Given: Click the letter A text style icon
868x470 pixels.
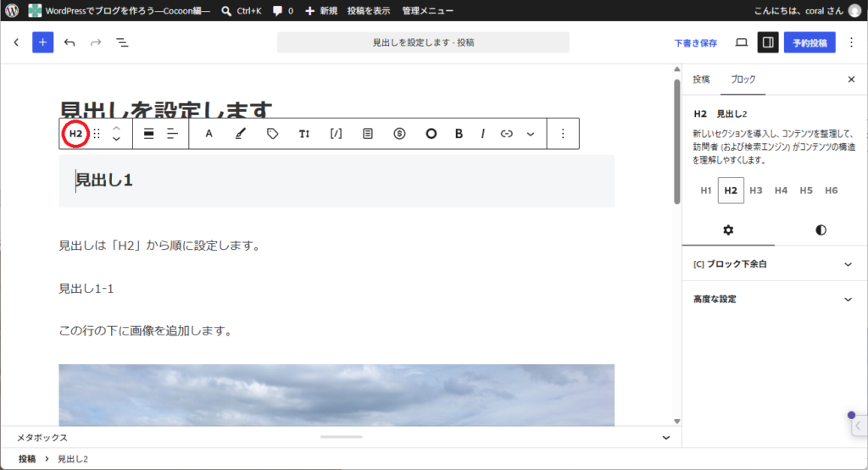Looking at the screenshot, I should (209, 134).
